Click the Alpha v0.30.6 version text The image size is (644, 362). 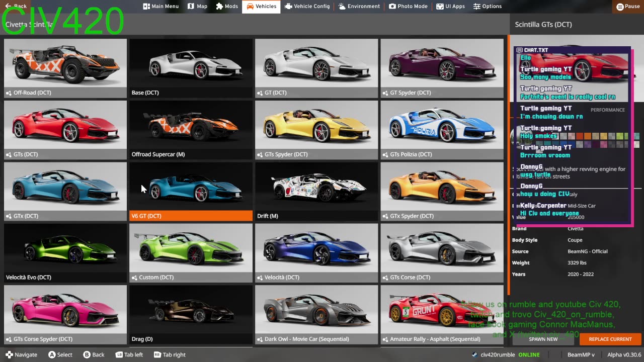point(624,354)
